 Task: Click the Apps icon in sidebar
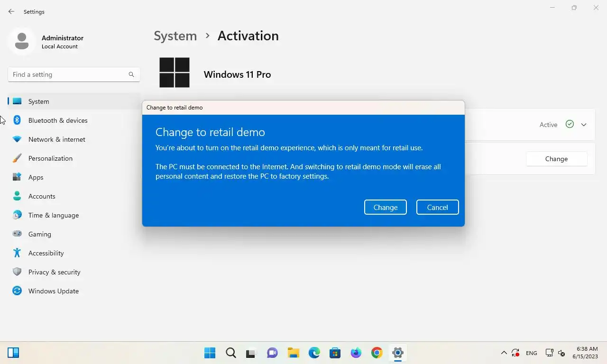point(17,177)
